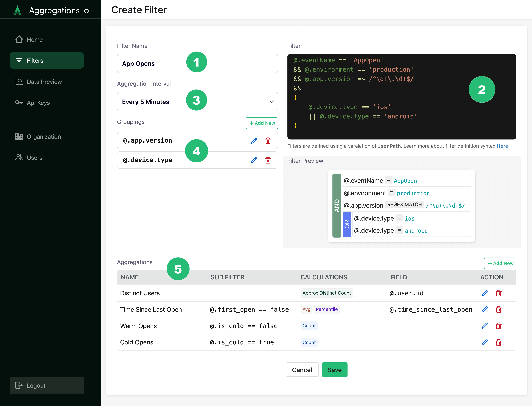
Task: Edit the Distinct Users aggregation
Action: (x=484, y=293)
